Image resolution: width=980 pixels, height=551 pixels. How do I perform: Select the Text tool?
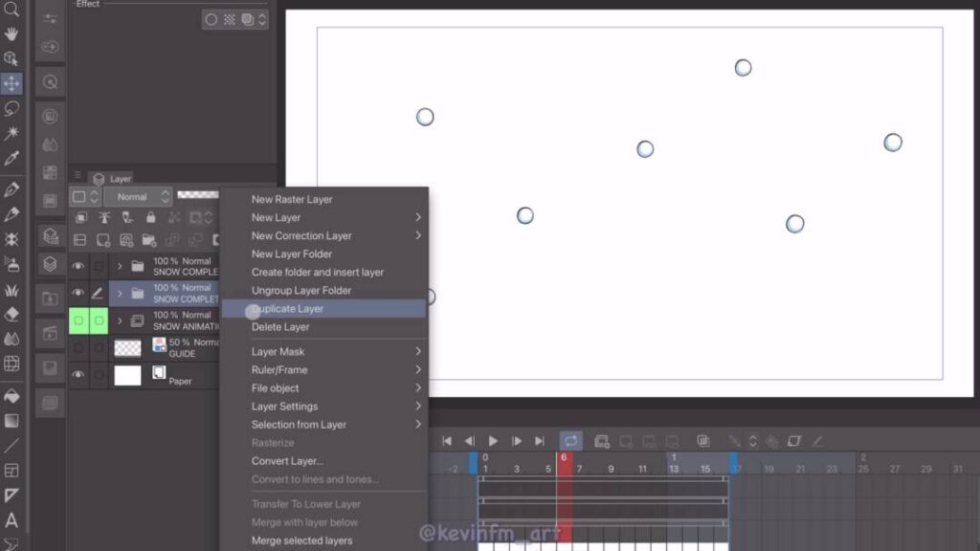[x=11, y=519]
